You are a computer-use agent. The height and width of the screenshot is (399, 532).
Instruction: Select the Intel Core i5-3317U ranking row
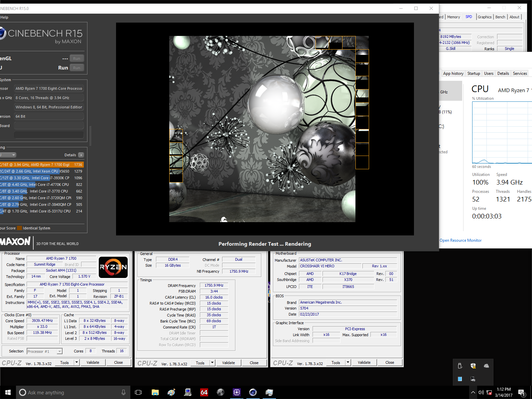[42, 211]
